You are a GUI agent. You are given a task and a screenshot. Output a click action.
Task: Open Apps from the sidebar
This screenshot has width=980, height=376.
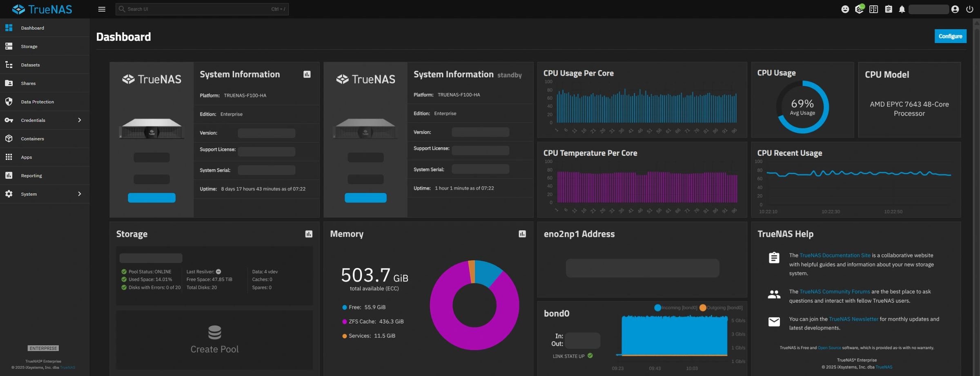coord(26,157)
